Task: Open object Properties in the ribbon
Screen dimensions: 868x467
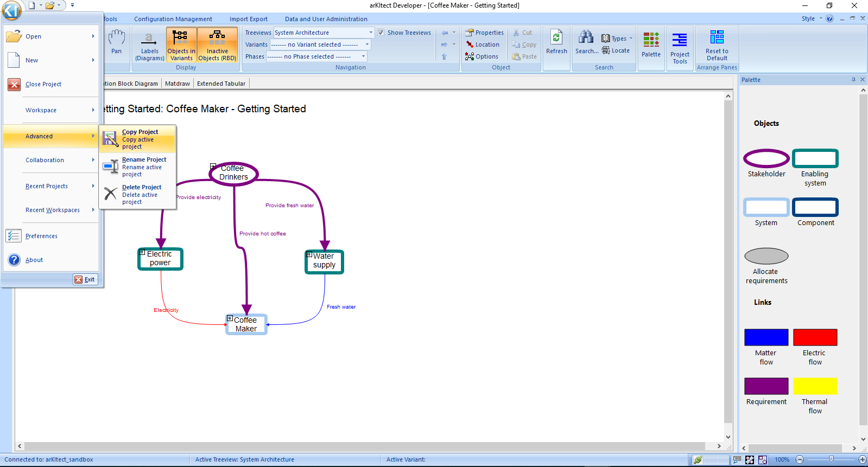Action: click(x=484, y=33)
